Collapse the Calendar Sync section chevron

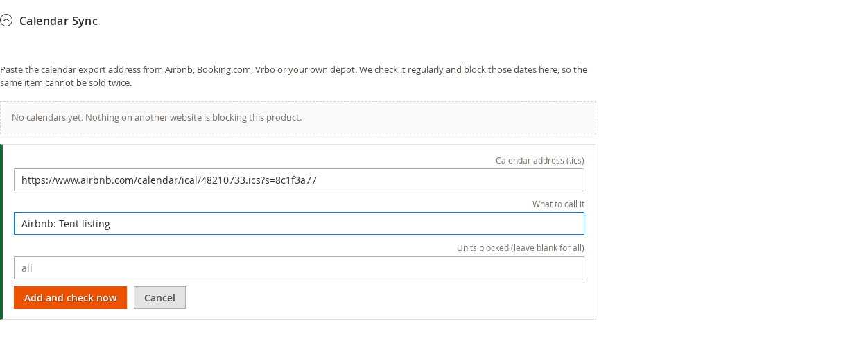click(x=6, y=21)
